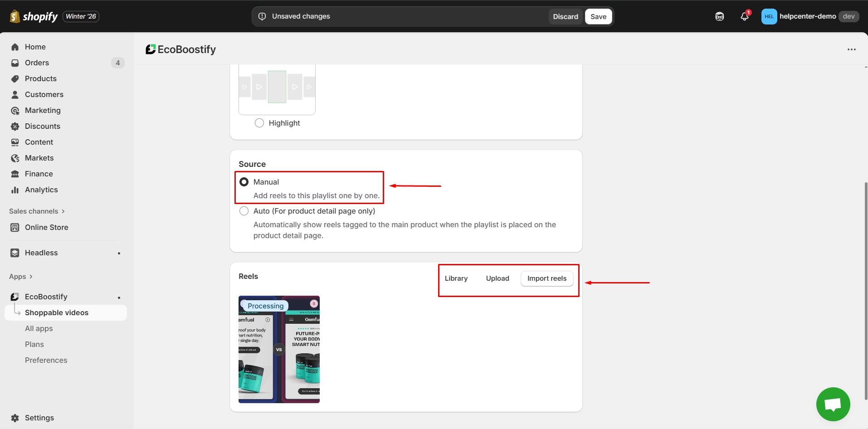The image size is (868, 429).
Task: Click the Shopify logo in header
Action: pos(34,16)
